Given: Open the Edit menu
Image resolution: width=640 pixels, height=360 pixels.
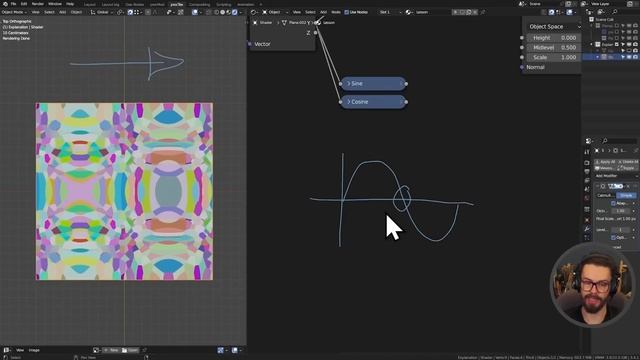Looking at the screenshot, I should point(24,4).
